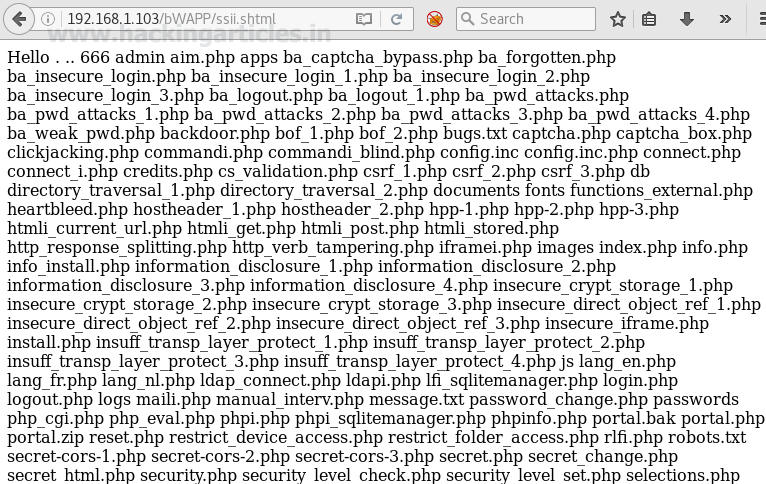766x484 pixels.
Task: Open the hamburger menu button
Action: click(x=762, y=19)
